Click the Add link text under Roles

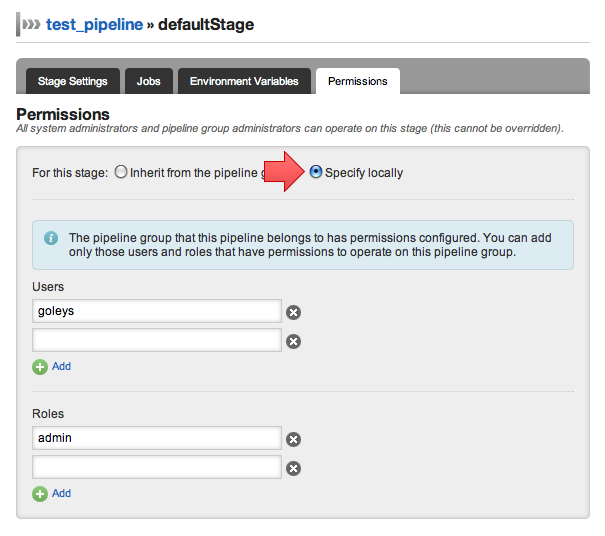pyautogui.click(x=61, y=494)
